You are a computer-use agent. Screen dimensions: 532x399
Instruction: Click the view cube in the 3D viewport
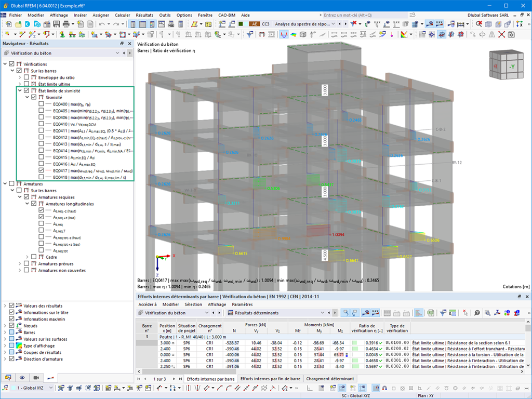pos(506,65)
